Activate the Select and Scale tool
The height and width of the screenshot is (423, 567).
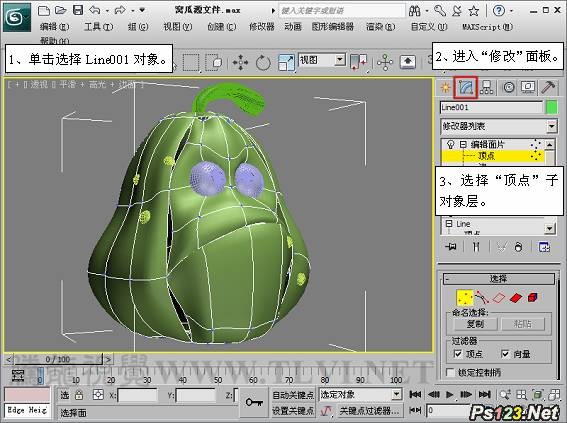click(286, 62)
